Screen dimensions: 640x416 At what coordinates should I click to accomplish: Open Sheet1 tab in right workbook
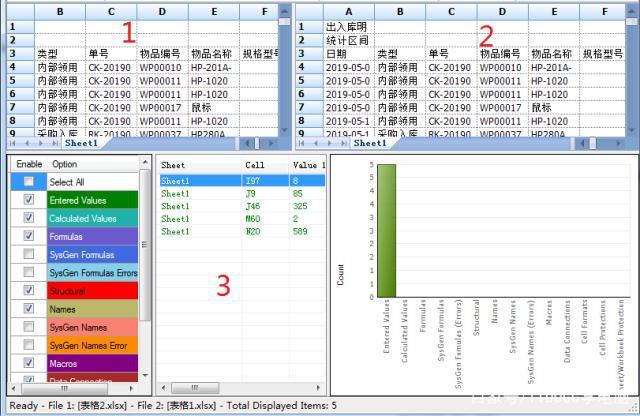370,143
